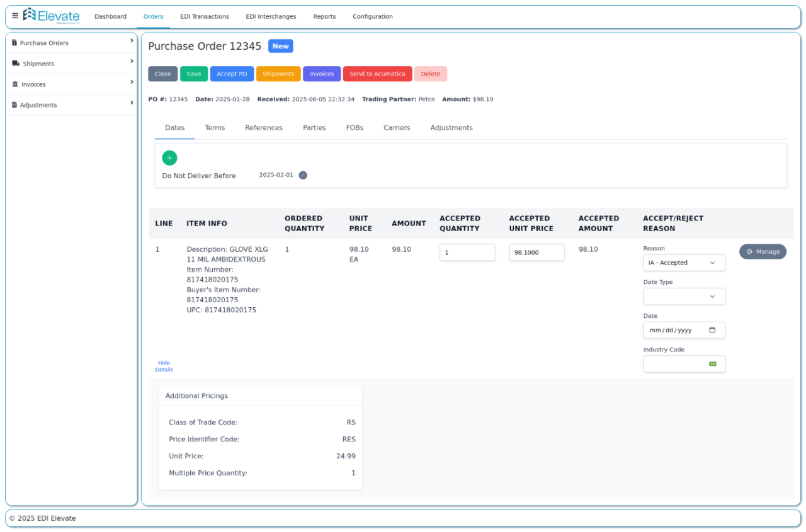Viewport: 806px width, 532px height.
Task: Click Send to Acumatica button
Action: [x=377, y=74]
